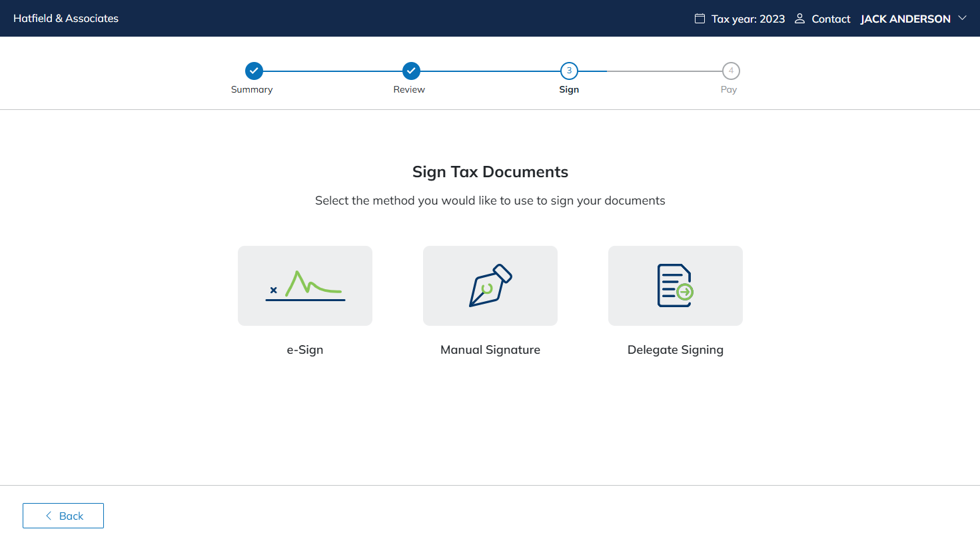This screenshot has height=545, width=980.
Task: Click the Summary step checkmark circle
Action: click(x=254, y=71)
